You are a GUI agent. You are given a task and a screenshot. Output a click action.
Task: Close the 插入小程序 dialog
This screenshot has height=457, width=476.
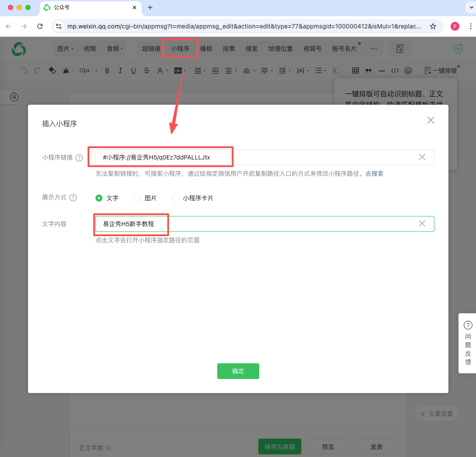[430, 120]
